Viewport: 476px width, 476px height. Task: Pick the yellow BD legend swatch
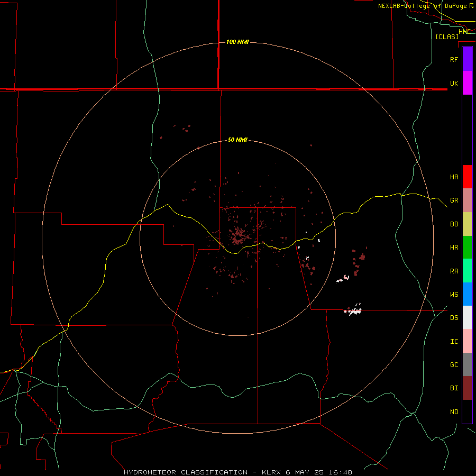tap(467, 224)
